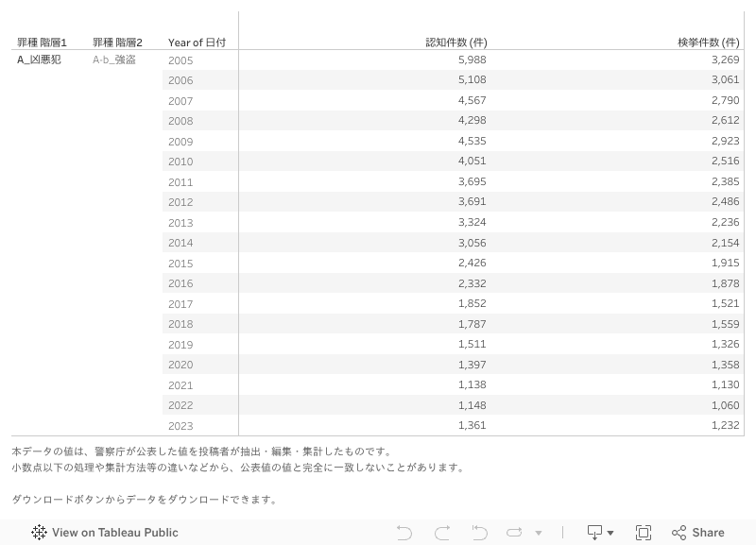
Task: Select the A_凶悪犯 category cell
Action: 39,60
